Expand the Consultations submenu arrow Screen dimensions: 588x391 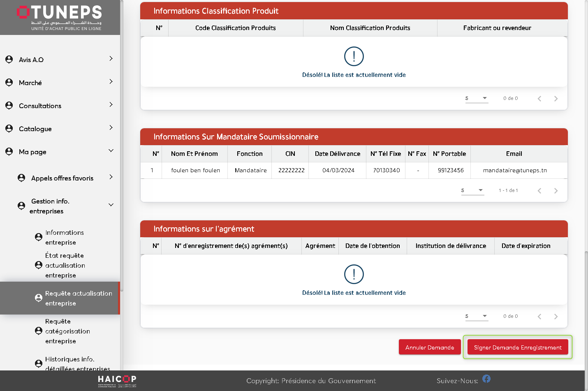(x=111, y=105)
